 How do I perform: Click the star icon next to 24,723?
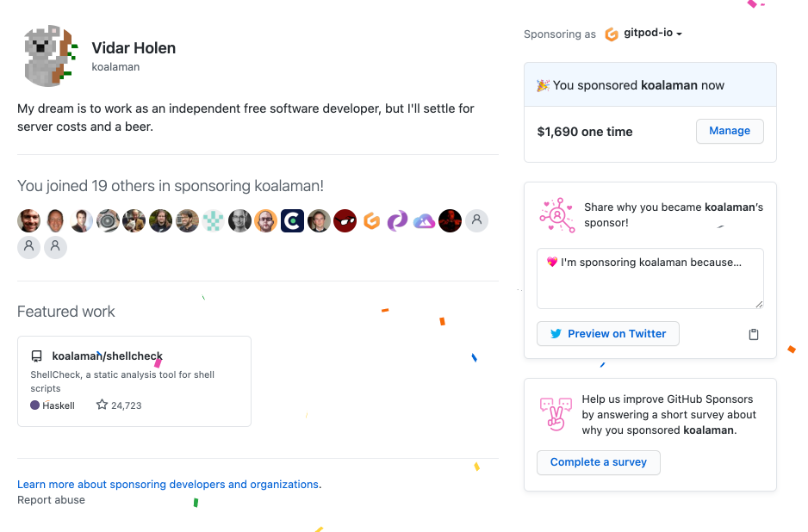pos(102,405)
